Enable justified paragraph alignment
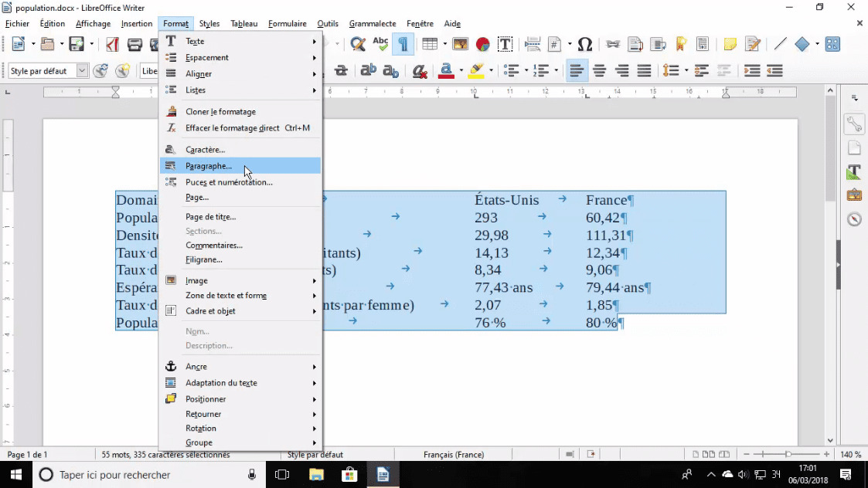The width and height of the screenshot is (868, 488). (644, 71)
